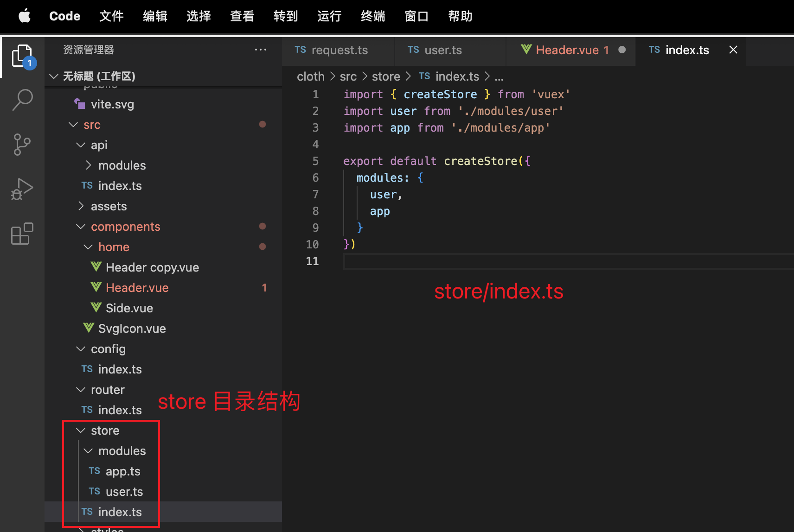
Task: Open the Explorer view in activity bar
Action: (x=22, y=57)
